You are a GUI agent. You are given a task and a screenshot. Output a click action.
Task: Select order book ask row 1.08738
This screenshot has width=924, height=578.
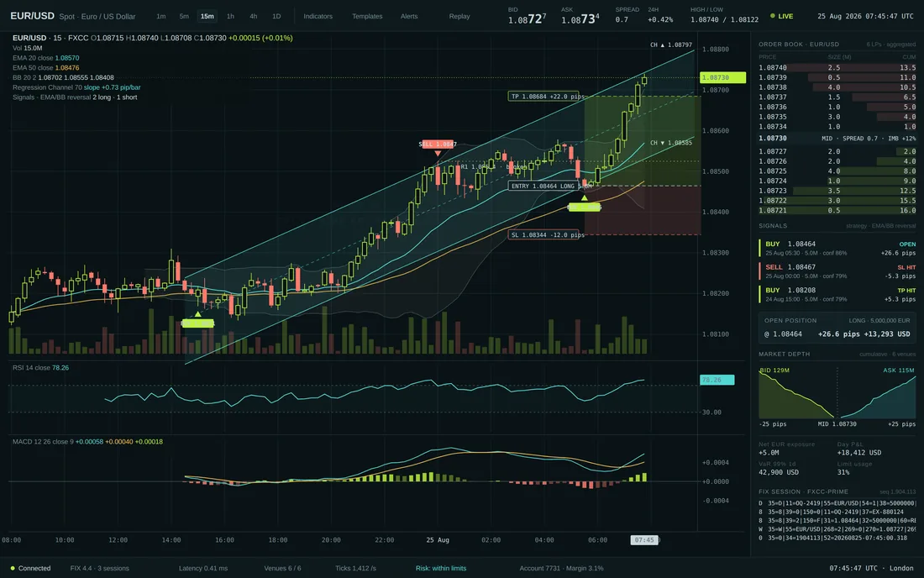point(837,87)
